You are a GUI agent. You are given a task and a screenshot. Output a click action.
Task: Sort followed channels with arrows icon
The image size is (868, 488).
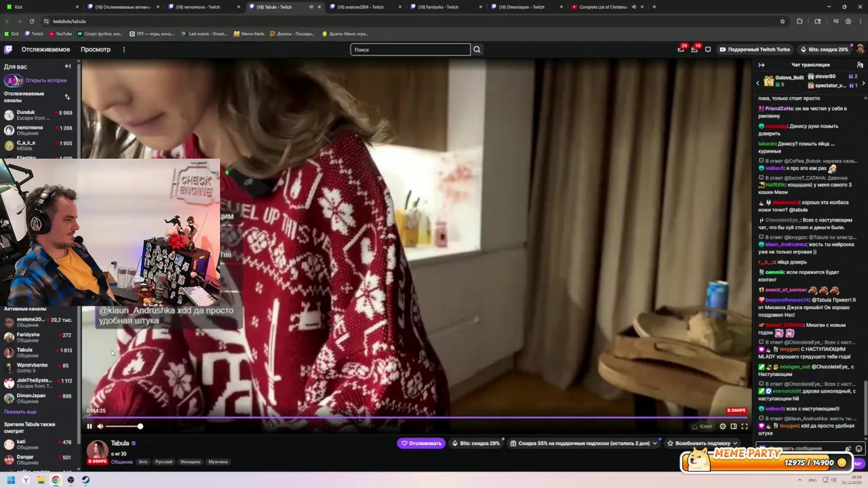[x=67, y=97]
